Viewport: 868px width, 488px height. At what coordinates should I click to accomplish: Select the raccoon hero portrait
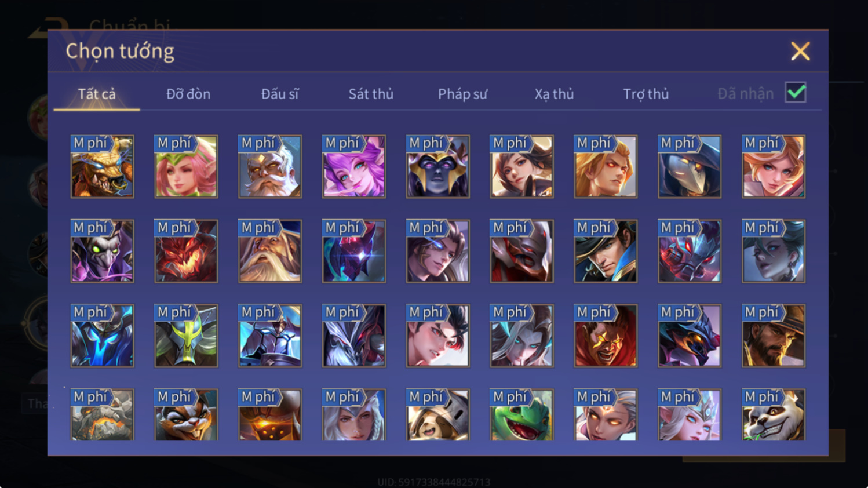186,414
